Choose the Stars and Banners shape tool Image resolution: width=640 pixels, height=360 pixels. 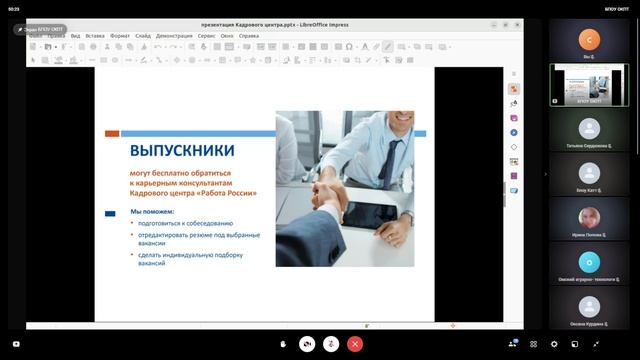pos(253,60)
